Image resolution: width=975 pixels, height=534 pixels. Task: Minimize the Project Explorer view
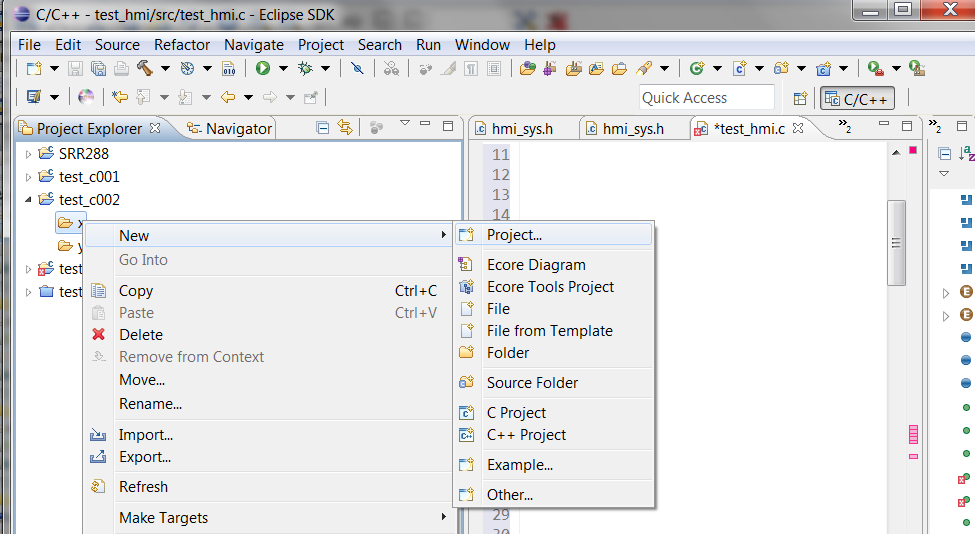pyautogui.click(x=425, y=124)
